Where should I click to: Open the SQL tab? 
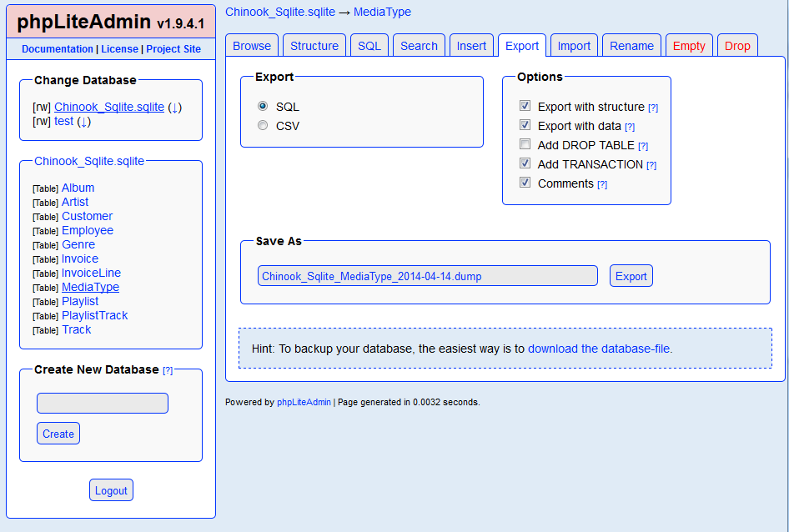[x=369, y=46]
